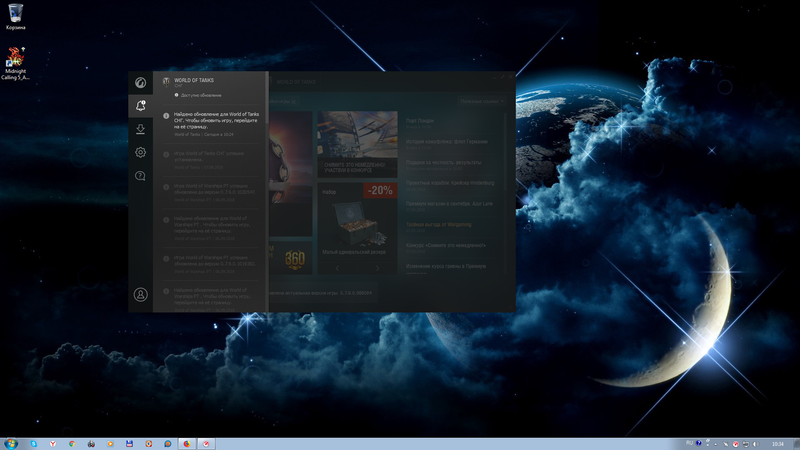Open the Windows Start button
This screenshot has height=450, width=800.
pos(11,444)
